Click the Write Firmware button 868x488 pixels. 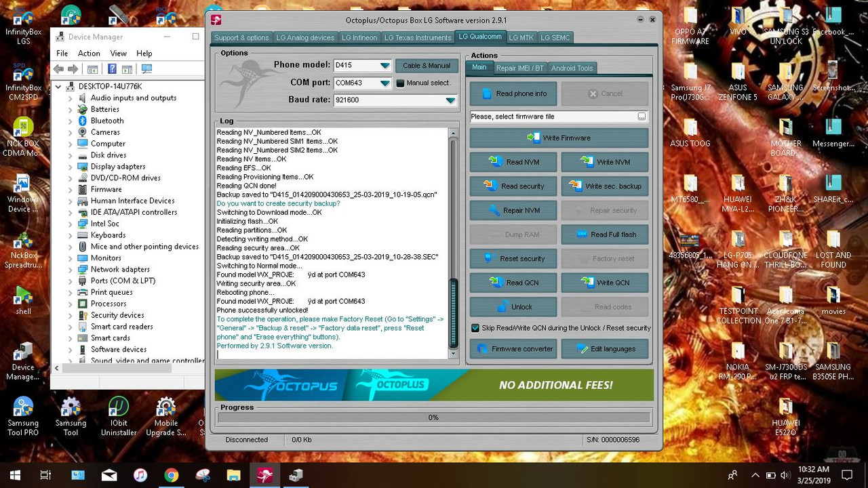pyautogui.click(x=559, y=138)
